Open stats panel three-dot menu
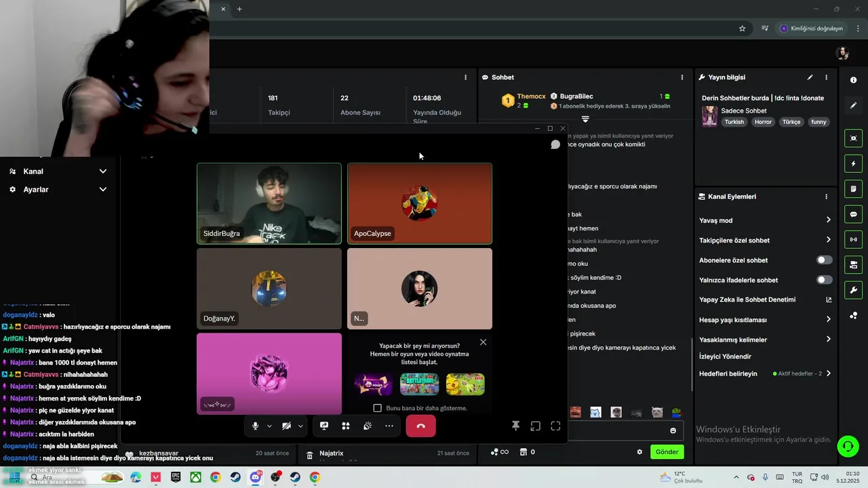 [465, 77]
